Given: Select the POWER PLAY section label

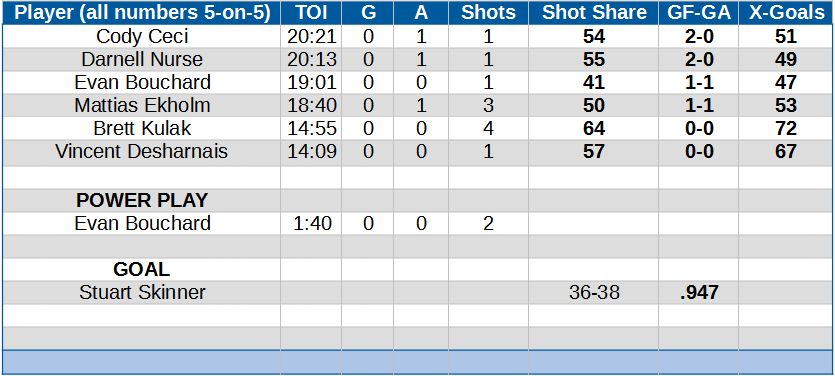Looking at the screenshot, I should click(141, 200).
